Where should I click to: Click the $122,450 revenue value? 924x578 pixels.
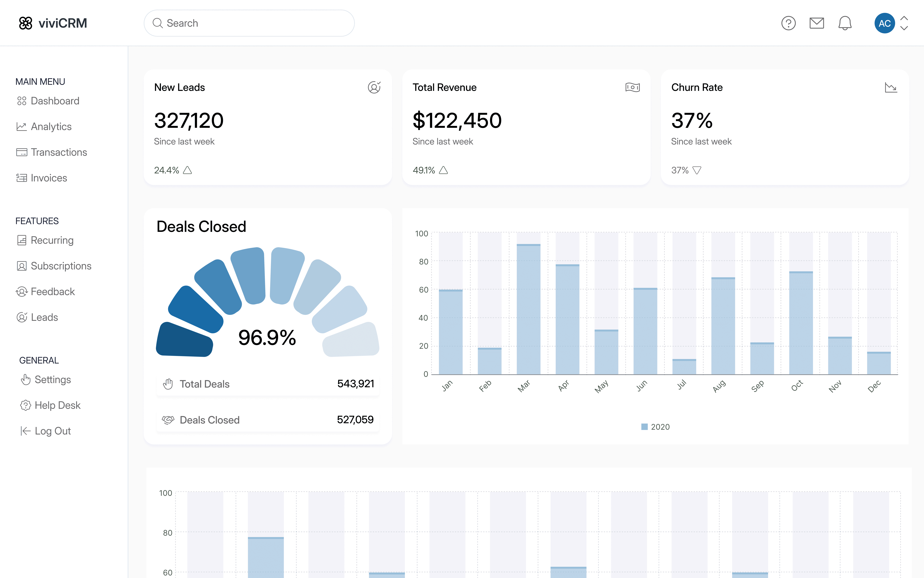[457, 120]
